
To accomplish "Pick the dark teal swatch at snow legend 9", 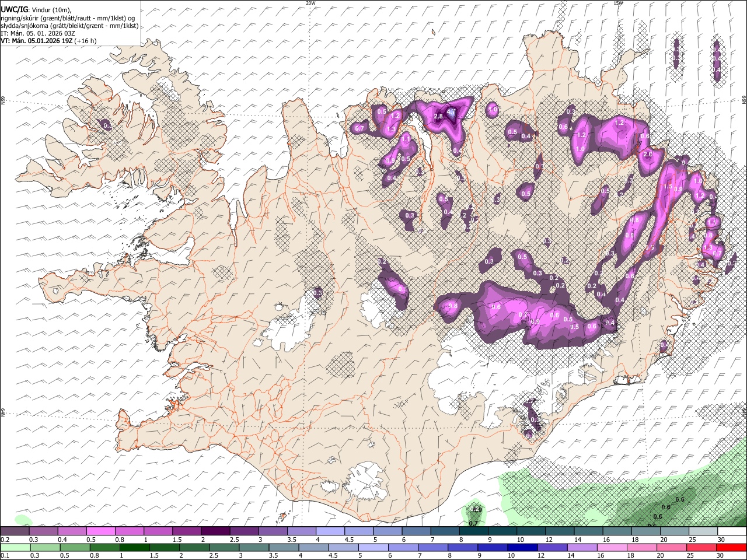I will [501, 531].
